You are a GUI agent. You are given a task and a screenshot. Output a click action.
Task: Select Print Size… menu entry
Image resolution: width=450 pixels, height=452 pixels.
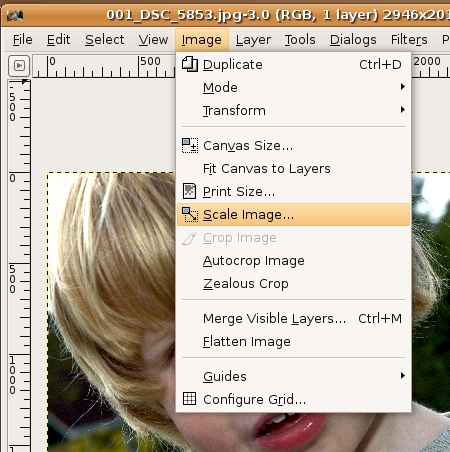tap(294, 192)
